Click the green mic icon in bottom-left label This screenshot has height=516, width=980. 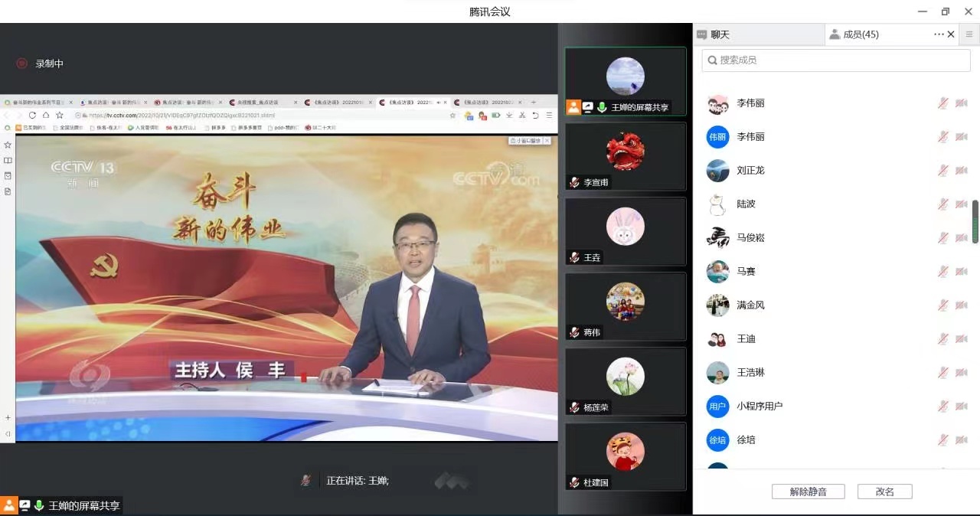[38, 505]
